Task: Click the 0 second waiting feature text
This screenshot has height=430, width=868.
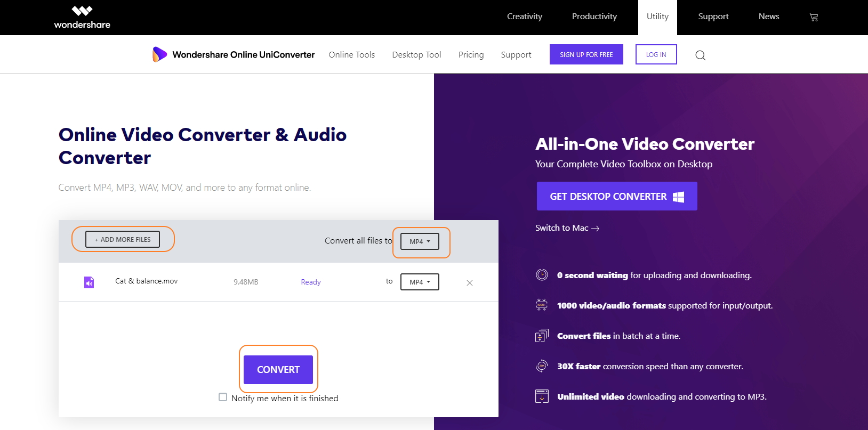Action: coord(654,275)
